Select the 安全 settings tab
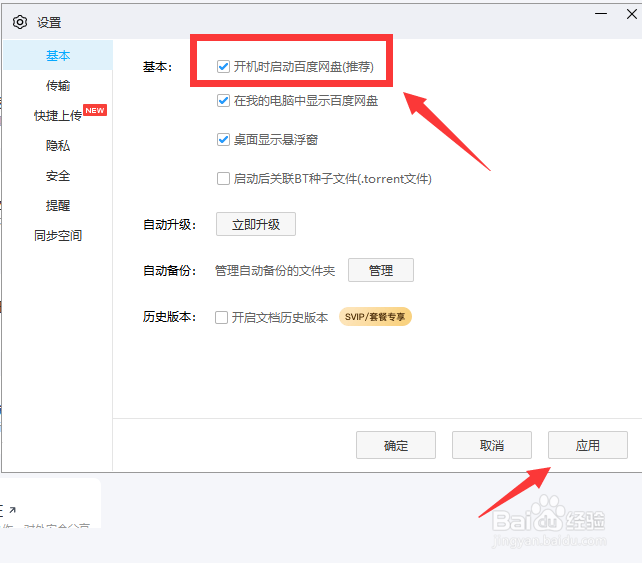642x563 pixels. (58, 176)
